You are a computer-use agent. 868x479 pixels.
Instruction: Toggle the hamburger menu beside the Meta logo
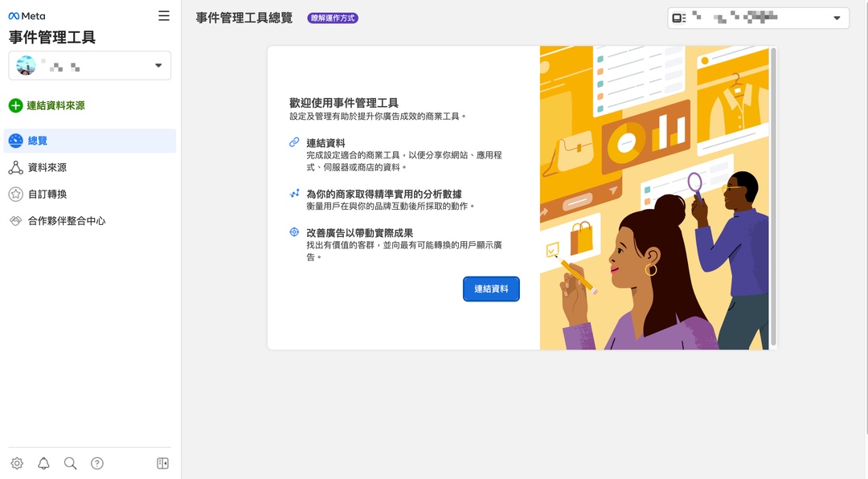click(x=164, y=16)
